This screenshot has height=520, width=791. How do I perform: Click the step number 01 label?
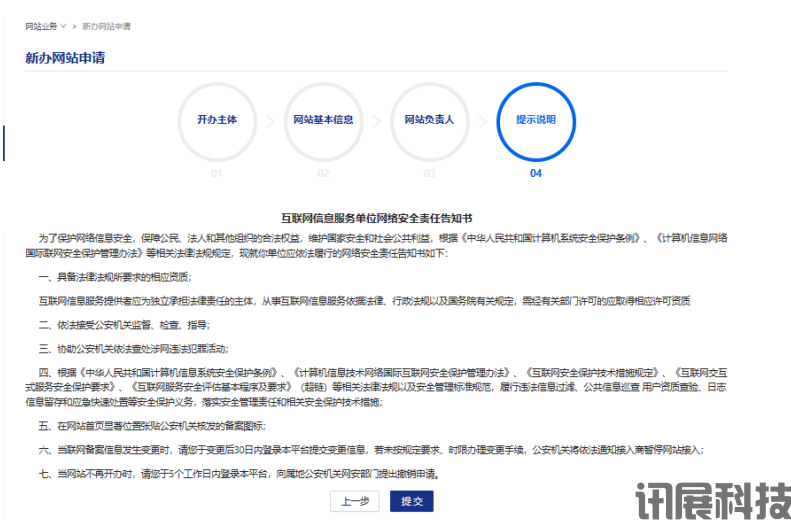[x=217, y=173]
